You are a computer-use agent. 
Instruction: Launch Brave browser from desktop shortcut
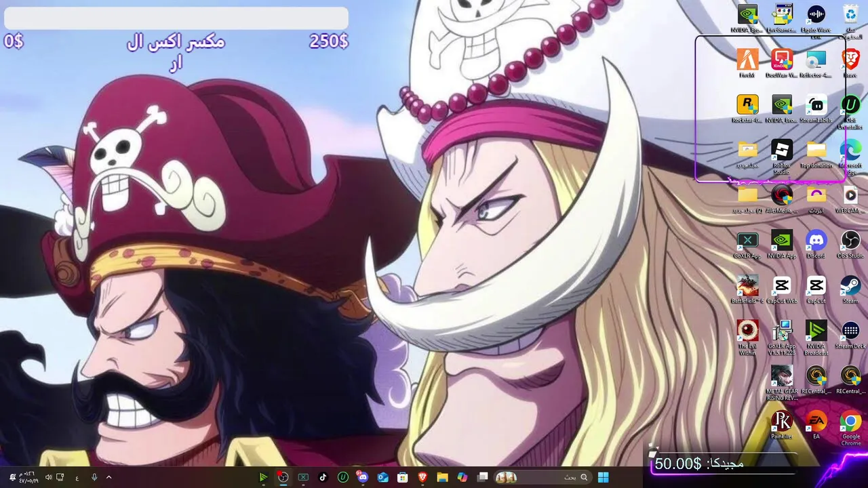point(850,63)
